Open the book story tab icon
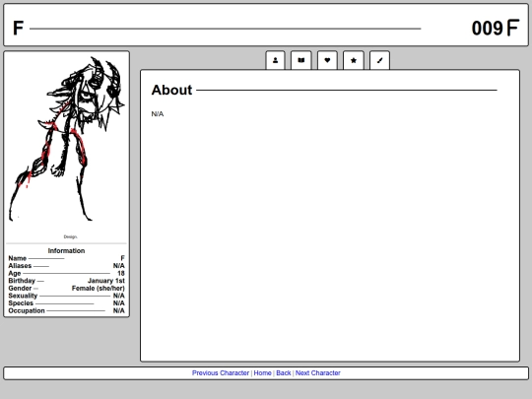The width and height of the screenshot is (532, 399). [300, 60]
